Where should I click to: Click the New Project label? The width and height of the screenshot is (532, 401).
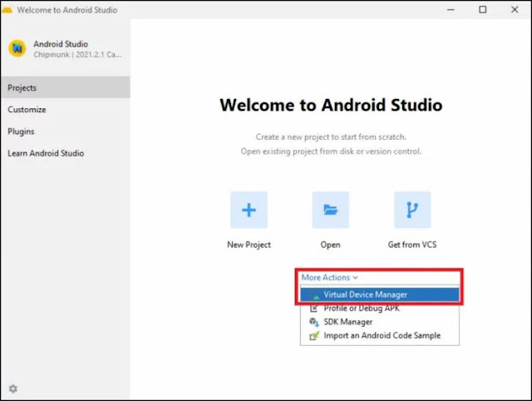(x=249, y=245)
